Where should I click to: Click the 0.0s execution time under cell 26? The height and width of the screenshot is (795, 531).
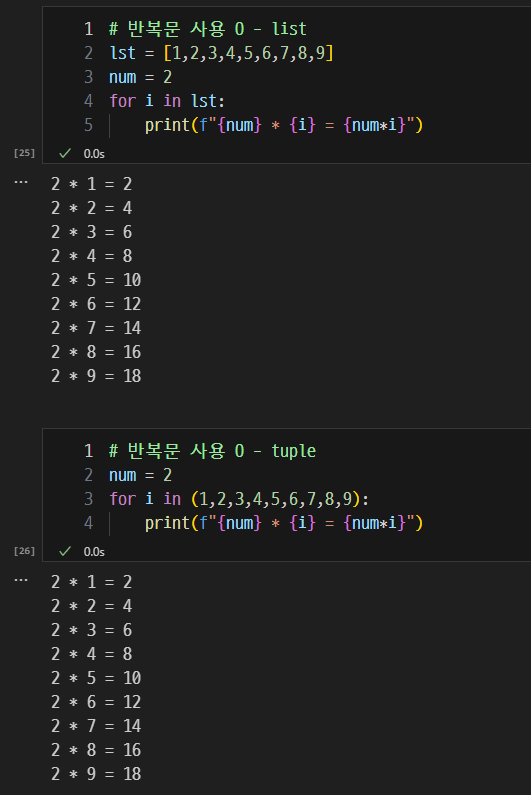click(x=94, y=552)
